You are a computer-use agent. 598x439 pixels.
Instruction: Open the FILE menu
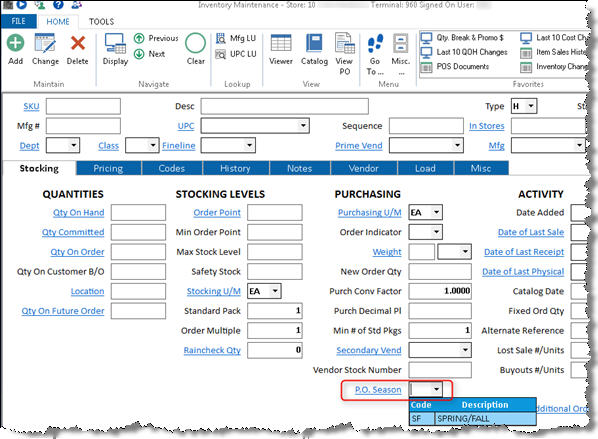[x=19, y=21]
